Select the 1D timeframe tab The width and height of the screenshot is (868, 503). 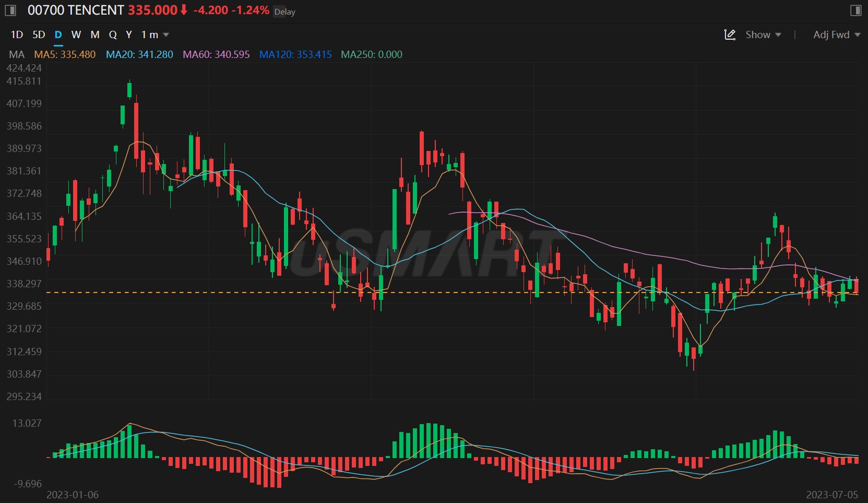[x=17, y=34]
